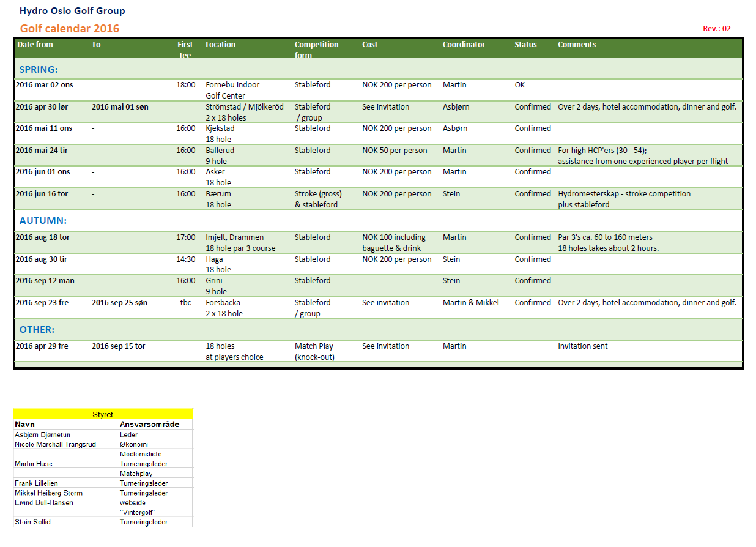Image resolution: width=756 pixels, height=547 pixels.
Task: Select the date cell '2016 sep 23 fre'
Action: tap(42, 303)
